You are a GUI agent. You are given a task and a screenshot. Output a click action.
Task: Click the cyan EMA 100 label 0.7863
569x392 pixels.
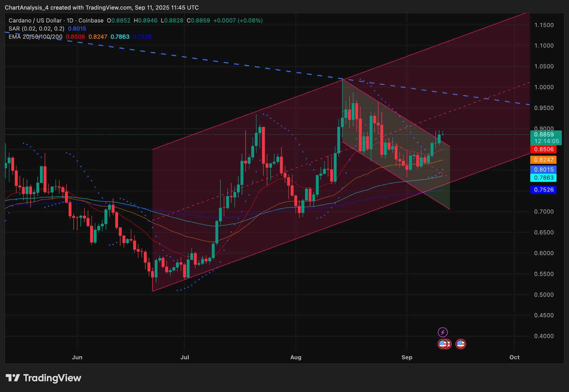[543, 178]
